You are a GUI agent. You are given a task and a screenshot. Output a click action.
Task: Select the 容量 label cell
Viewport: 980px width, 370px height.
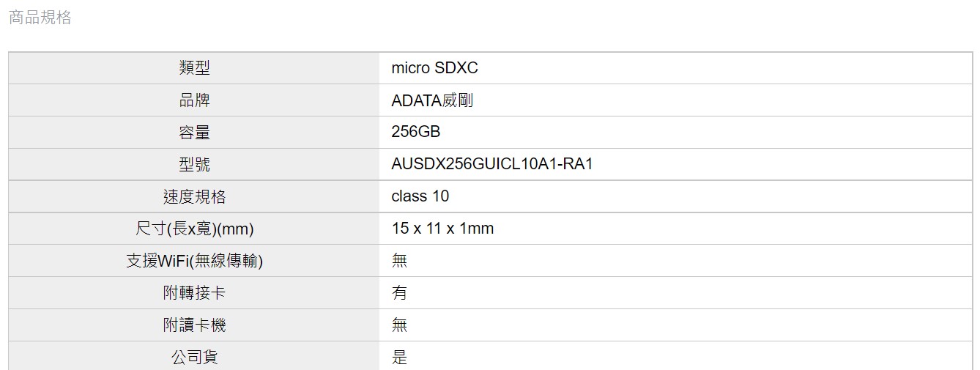[194, 133]
